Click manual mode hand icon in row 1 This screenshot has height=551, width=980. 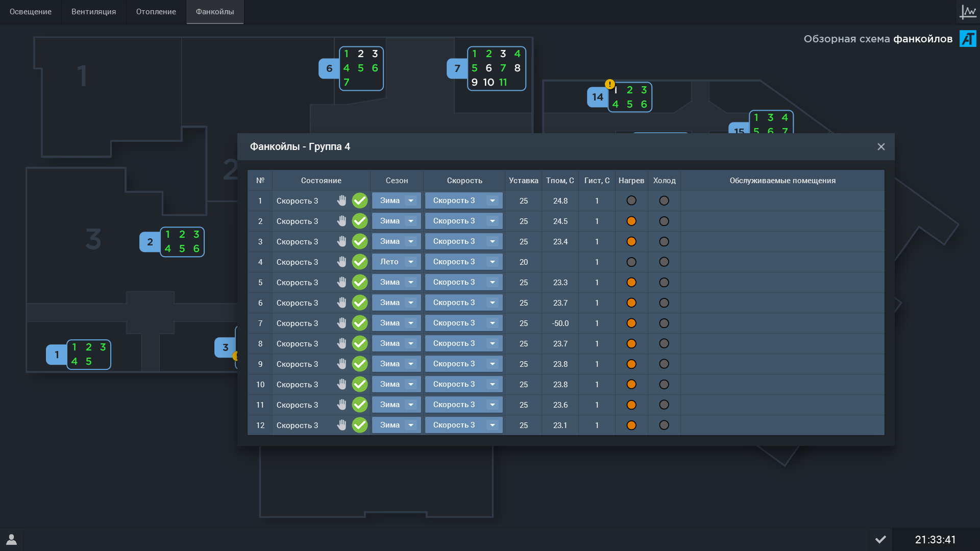pyautogui.click(x=341, y=201)
